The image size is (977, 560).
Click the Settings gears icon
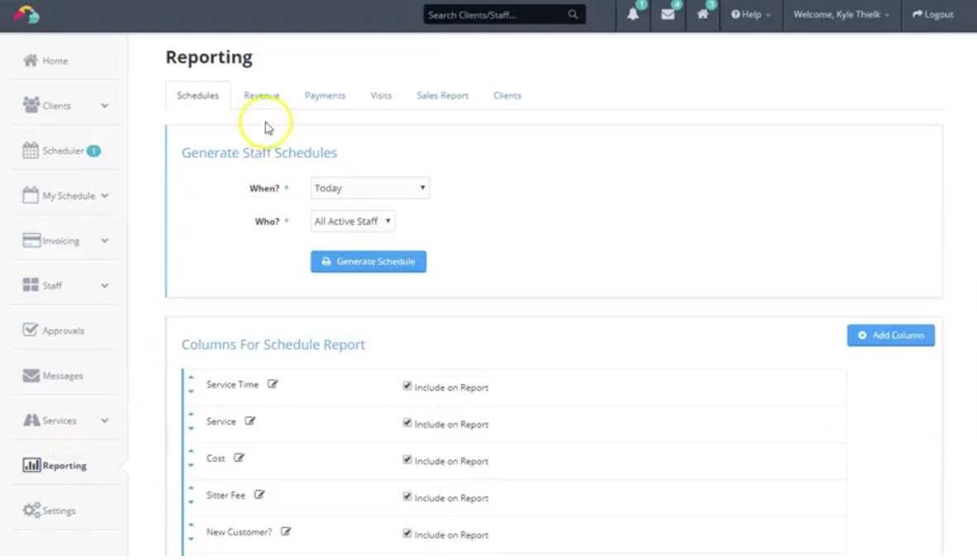(x=31, y=510)
